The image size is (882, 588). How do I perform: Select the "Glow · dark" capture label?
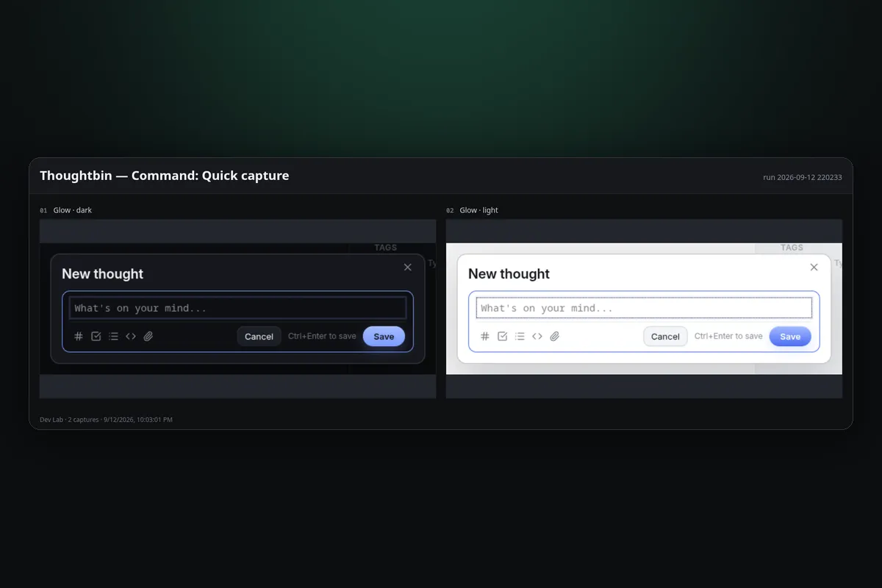(73, 210)
